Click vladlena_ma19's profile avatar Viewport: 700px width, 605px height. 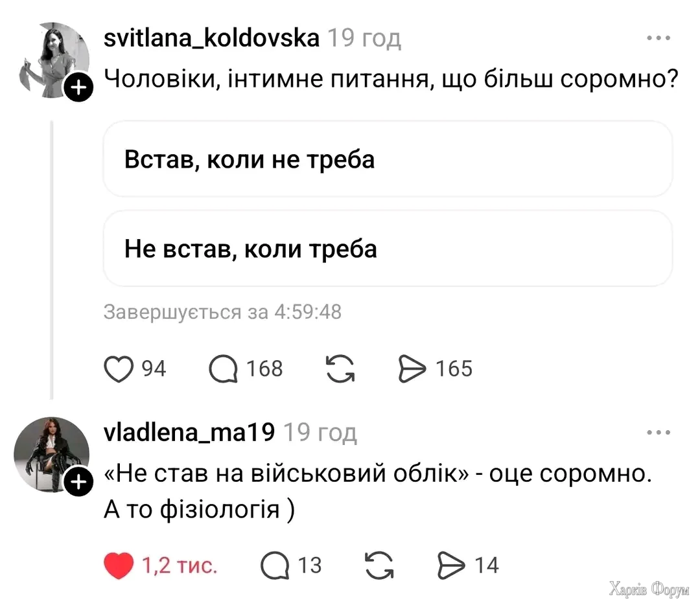point(51,453)
